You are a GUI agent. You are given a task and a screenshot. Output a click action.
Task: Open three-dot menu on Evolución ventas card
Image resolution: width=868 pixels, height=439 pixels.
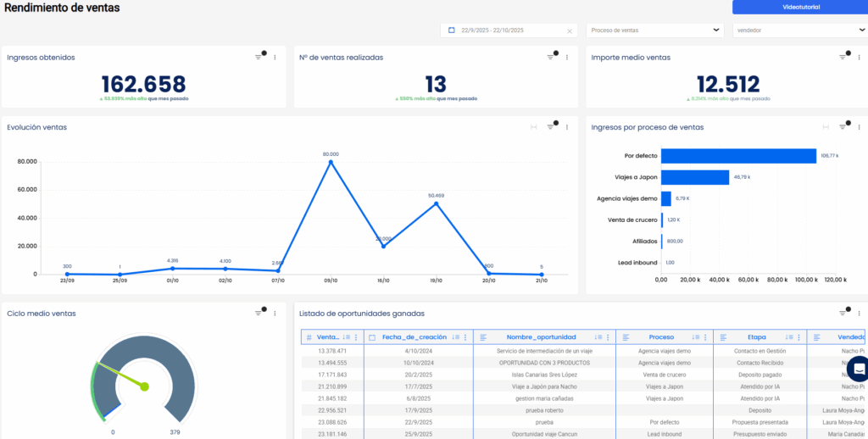coord(567,127)
